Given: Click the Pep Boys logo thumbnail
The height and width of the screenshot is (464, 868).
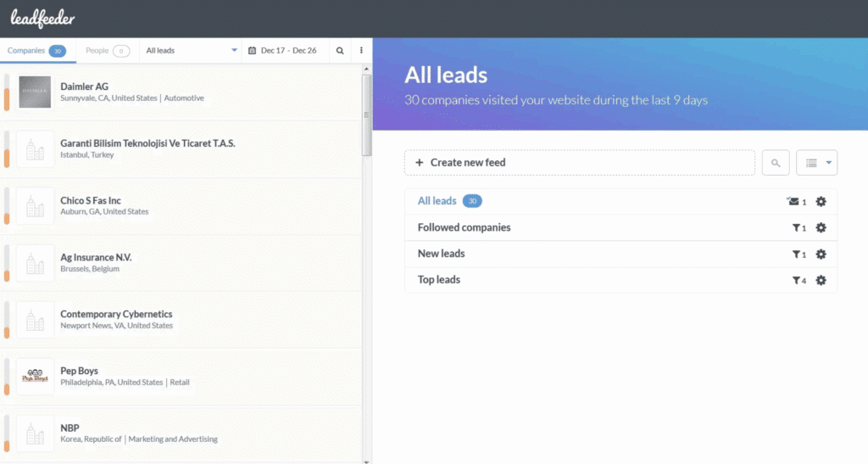Looking at the screenshot, I should 35,376.
